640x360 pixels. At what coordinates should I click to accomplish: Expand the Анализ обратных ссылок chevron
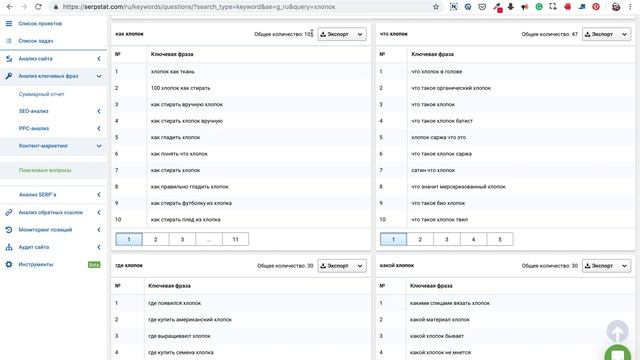(99, 212)
